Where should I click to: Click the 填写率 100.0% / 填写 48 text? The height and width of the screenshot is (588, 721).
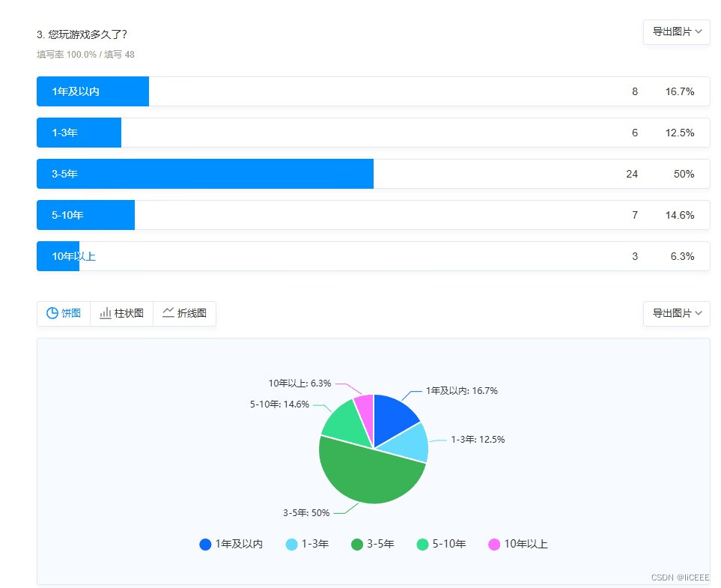click(85, 54)
